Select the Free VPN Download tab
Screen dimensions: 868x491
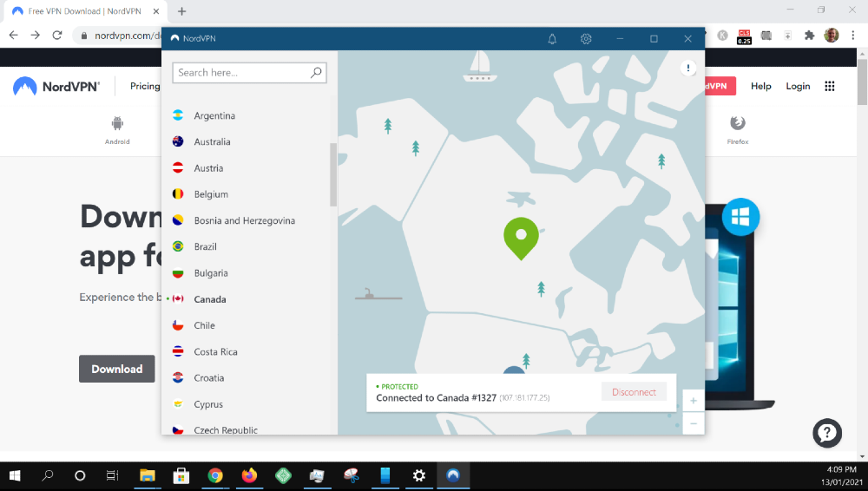[x=84, y=11]
